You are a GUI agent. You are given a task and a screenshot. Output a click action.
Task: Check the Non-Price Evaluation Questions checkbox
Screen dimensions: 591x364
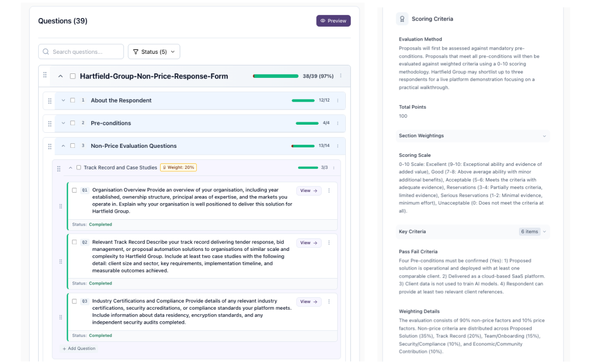coord(73,146)
